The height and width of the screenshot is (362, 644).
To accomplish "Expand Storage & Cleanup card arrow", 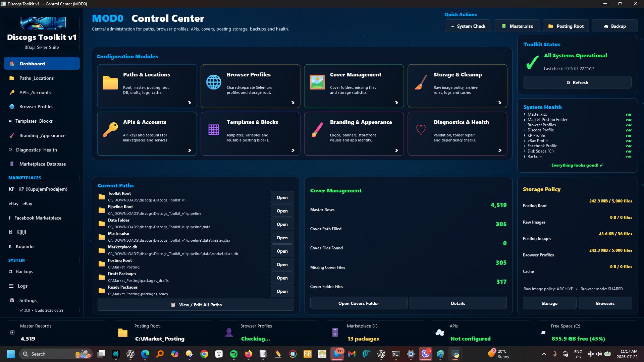I will 500,103.
